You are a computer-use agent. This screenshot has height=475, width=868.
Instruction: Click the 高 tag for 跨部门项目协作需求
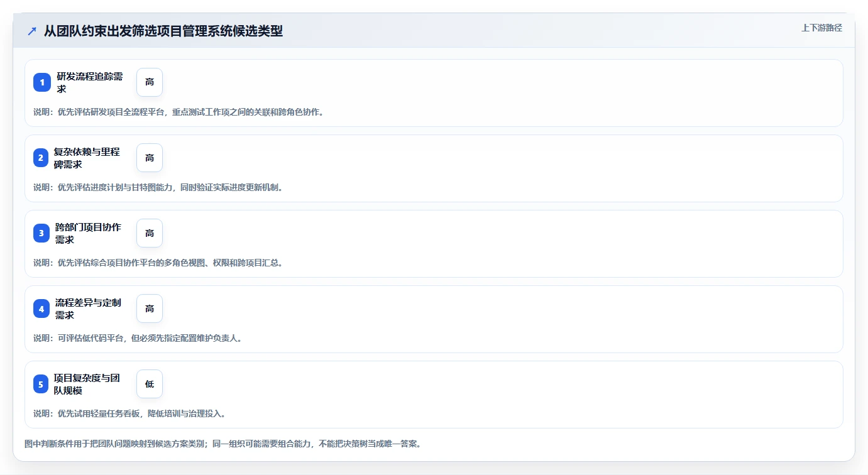[150, 233]
